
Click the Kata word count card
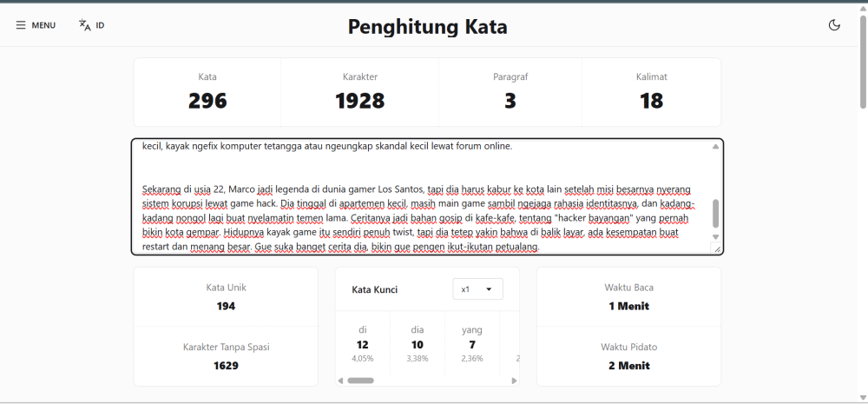coord(207,92)
